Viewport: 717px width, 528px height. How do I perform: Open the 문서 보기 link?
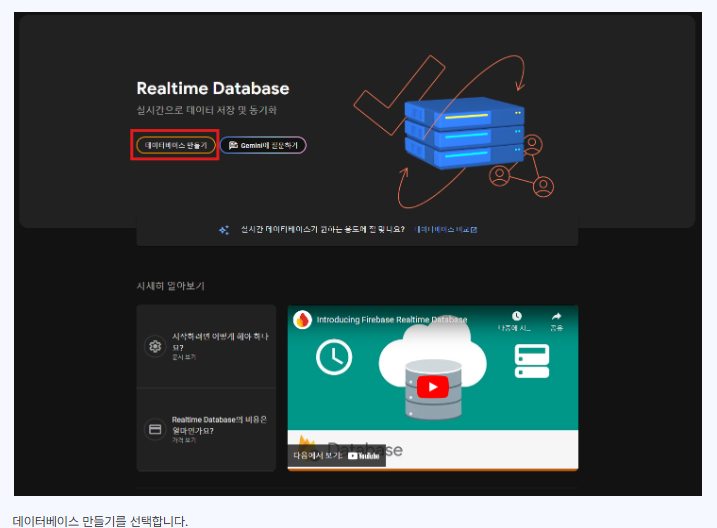coord(184,357)
